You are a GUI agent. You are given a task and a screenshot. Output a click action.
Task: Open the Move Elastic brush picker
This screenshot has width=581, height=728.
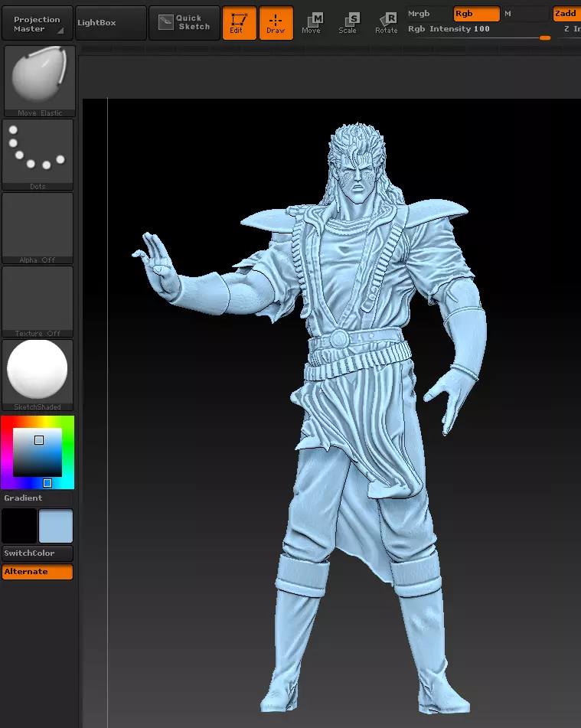(40, 81)
